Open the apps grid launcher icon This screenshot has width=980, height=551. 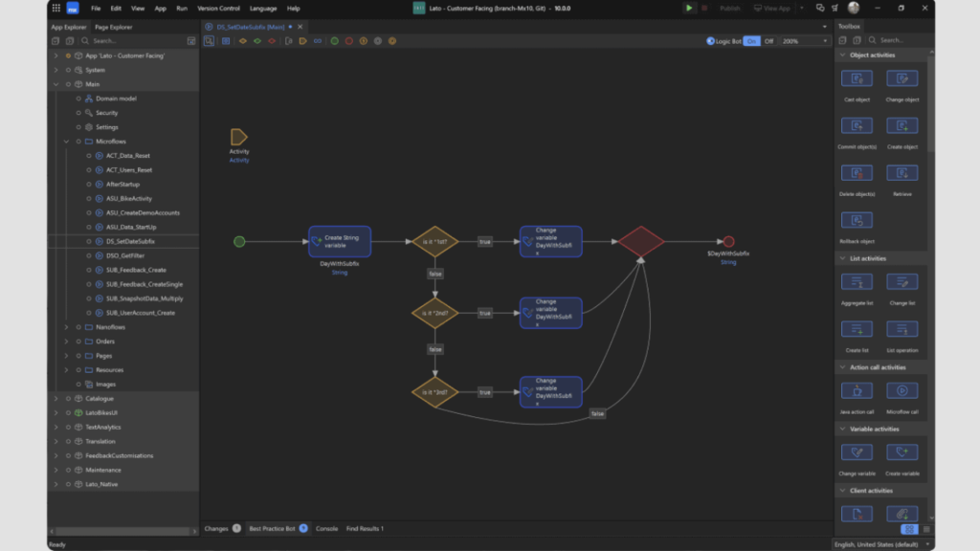tap(56, 8)
